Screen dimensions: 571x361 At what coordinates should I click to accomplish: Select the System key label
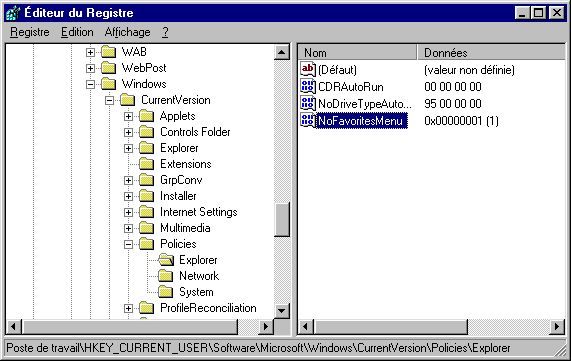pos(196,292)
